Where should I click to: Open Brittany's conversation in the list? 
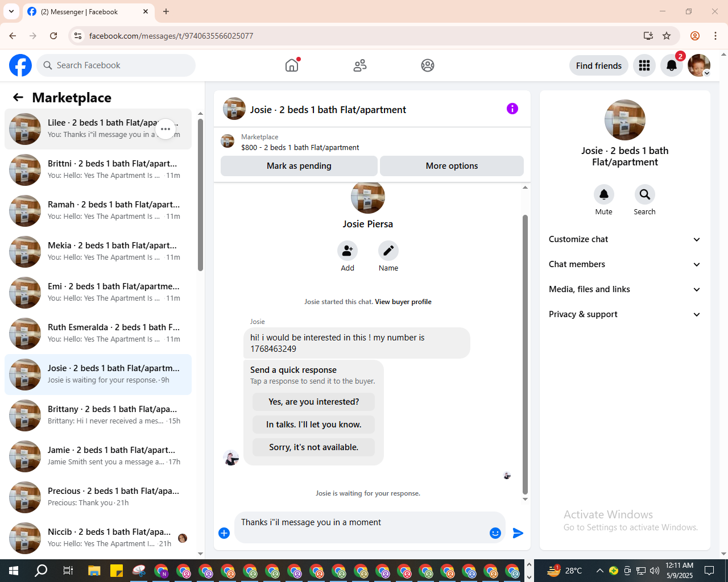(x=98, y=415)
